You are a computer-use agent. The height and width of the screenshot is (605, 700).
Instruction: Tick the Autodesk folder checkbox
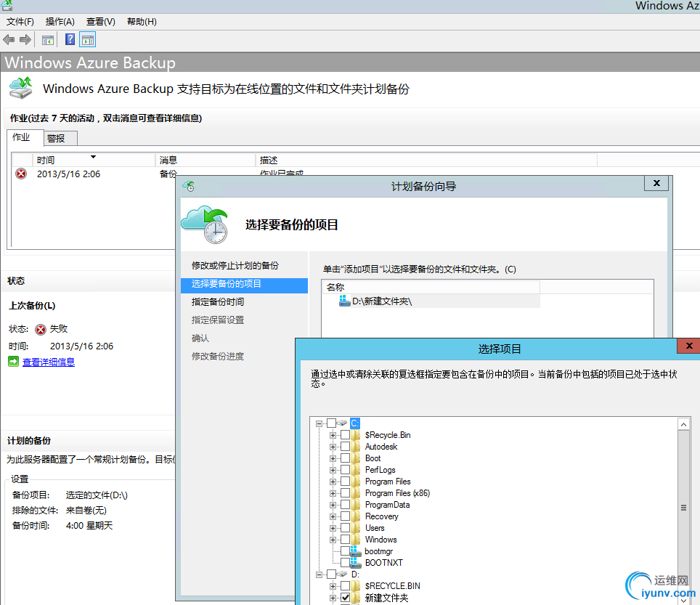tap(345, 447)
